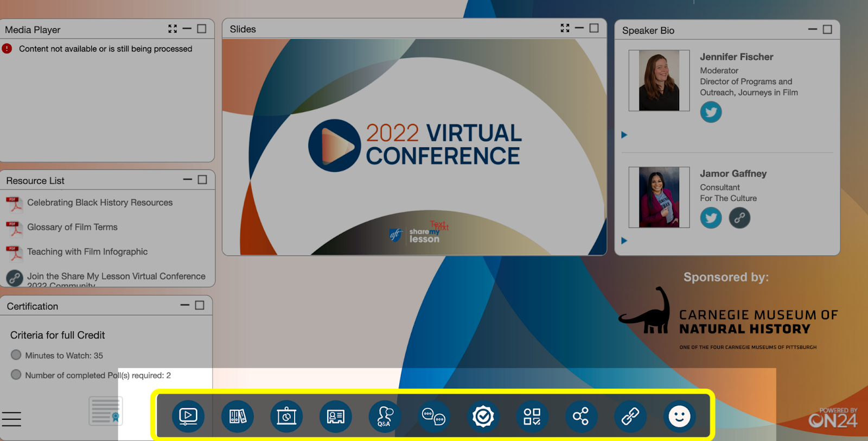Open the hamburger menu at bottom left
The image size is (868, 441).
click(x=11, y=419)
